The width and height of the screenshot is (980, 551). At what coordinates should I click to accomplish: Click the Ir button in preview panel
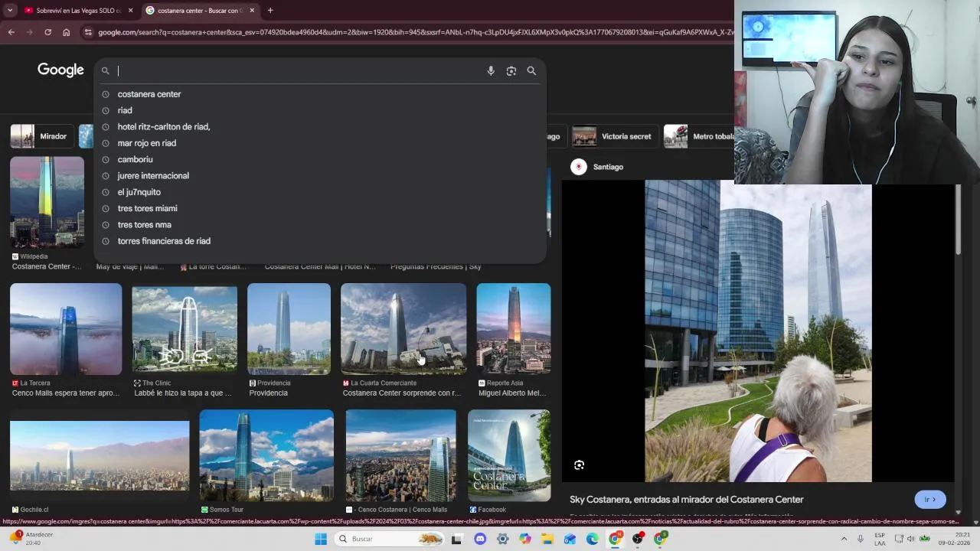(930, 500)
